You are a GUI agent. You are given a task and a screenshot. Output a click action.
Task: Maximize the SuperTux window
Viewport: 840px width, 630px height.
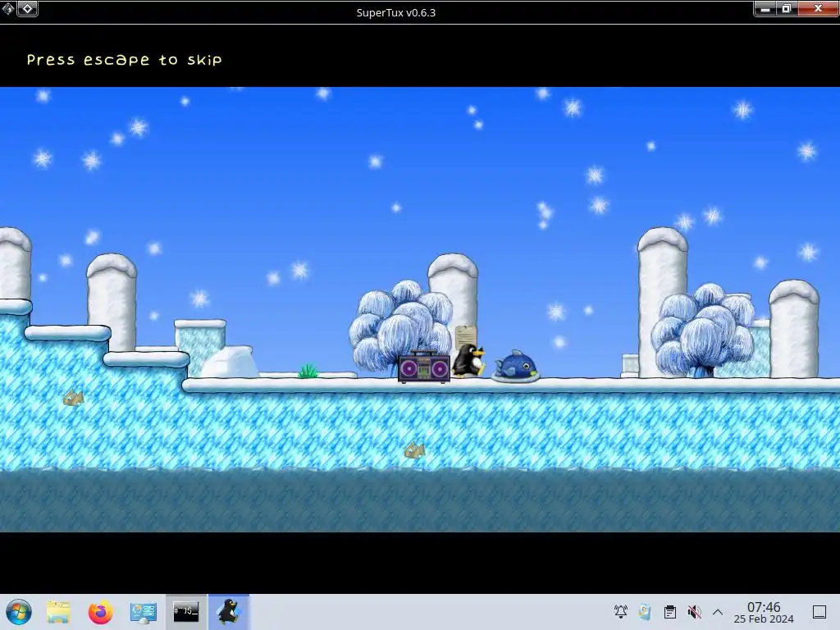pyautogui.click(x=787, y=8)
